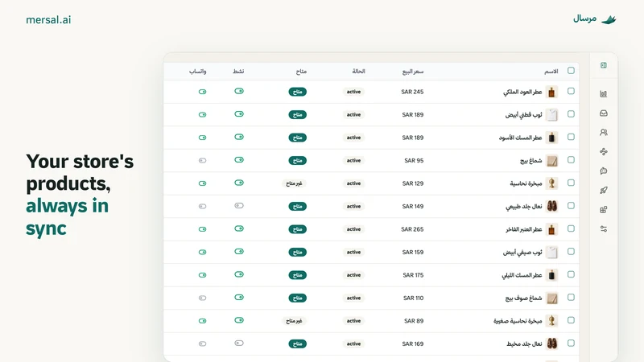The width and height of the screenshot is (644, 362).
Task: Enable واتساب switch for SAR 95 product
Action: tap(203, 160)
